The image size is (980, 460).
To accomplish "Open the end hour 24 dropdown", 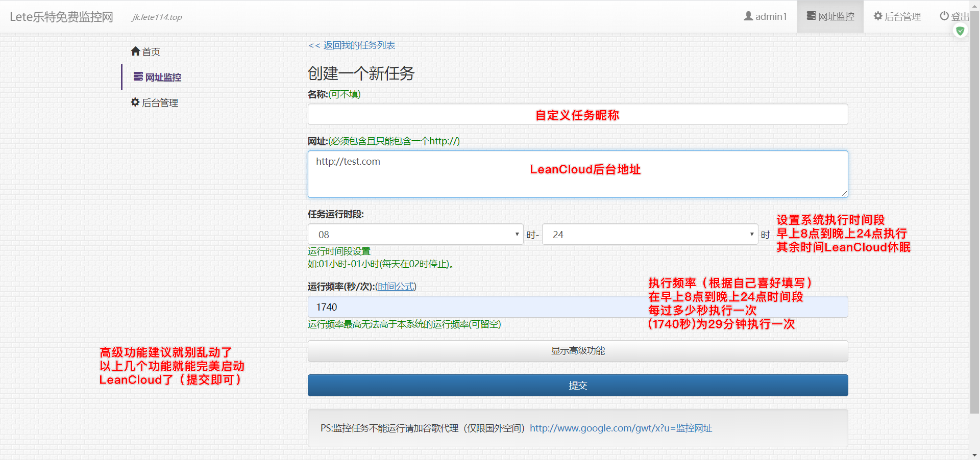I will pyautogui.click(x=649, y=235).
